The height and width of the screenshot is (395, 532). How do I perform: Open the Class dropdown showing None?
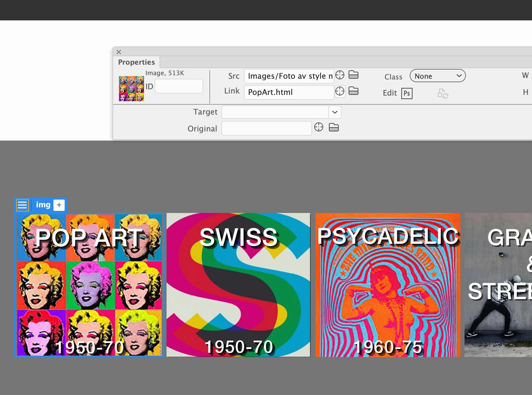tap(438, 76)
